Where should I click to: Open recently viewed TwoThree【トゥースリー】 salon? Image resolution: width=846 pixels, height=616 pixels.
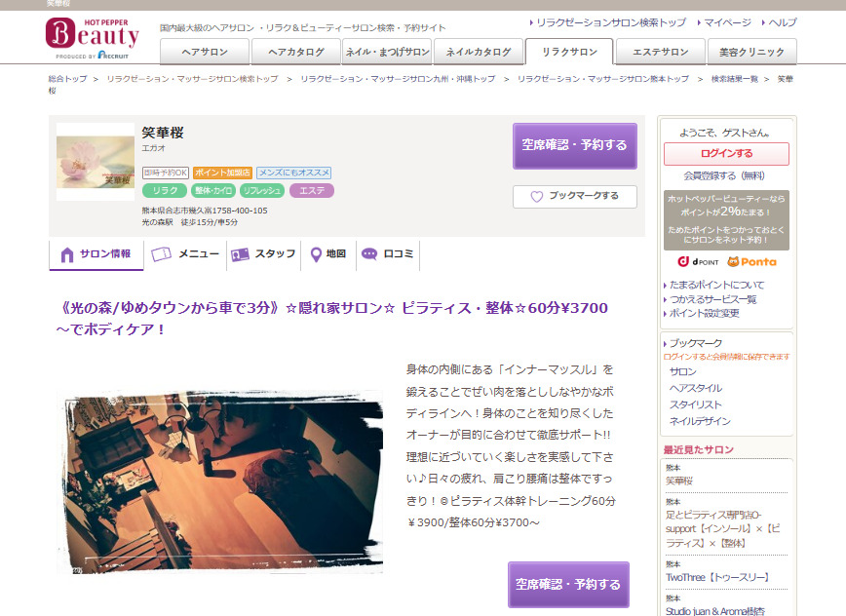click(717, 578)
